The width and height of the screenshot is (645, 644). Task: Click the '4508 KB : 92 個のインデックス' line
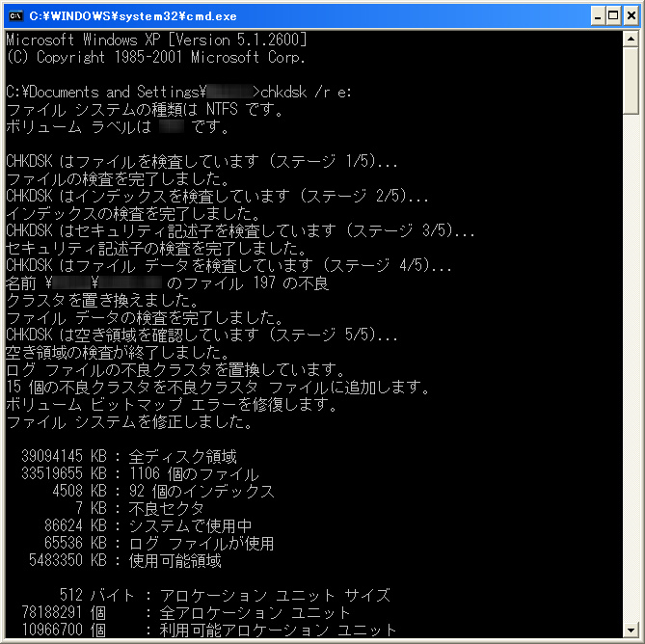pos(163,491)
